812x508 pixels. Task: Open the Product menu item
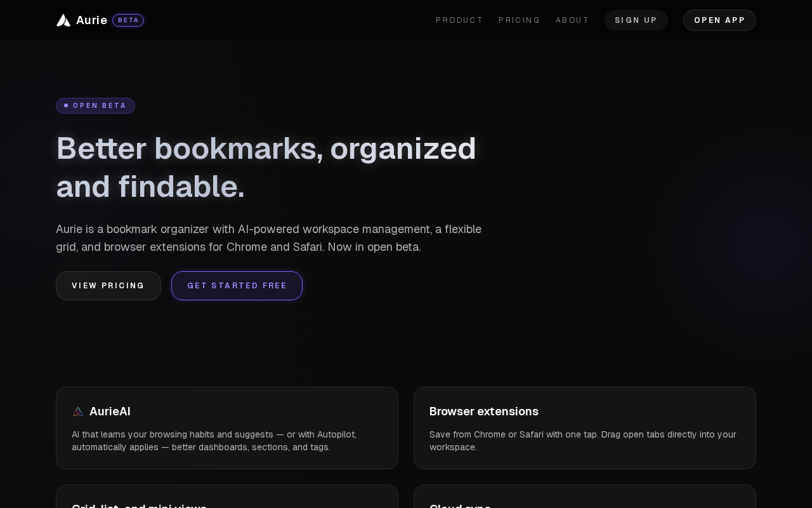[x=459, y=20]
